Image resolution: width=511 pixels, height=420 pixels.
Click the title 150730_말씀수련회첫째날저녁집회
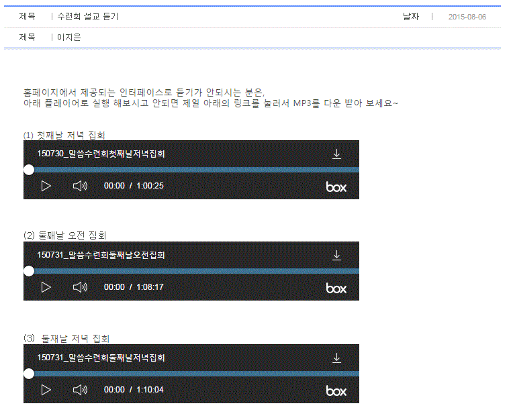click(x=101, y=154)
